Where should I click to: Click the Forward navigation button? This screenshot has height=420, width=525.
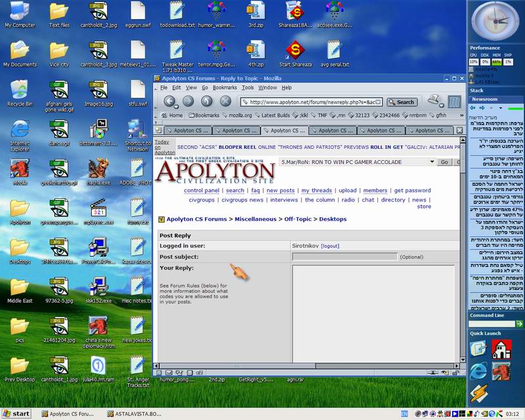[x=188, y=101]
